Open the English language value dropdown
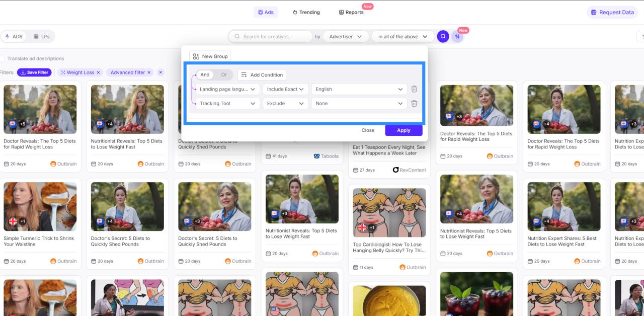The image size is (644, 316). 359,89
